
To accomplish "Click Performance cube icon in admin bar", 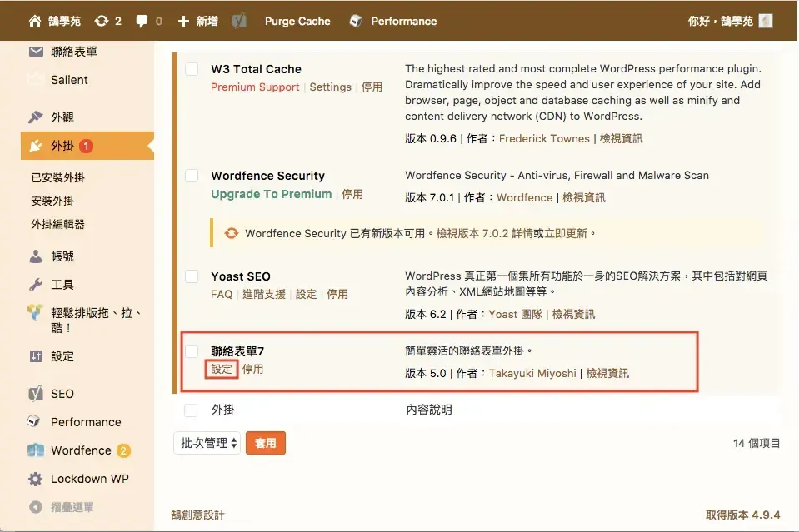I will tap(356, 21).
